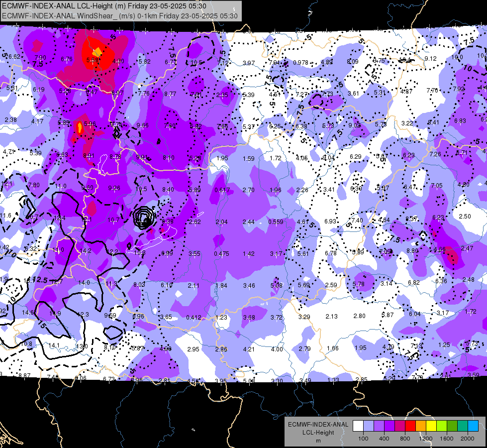Screen dimensions: 487x448
Task: Click the wind shear value 14.6
Action: point(28,313)
